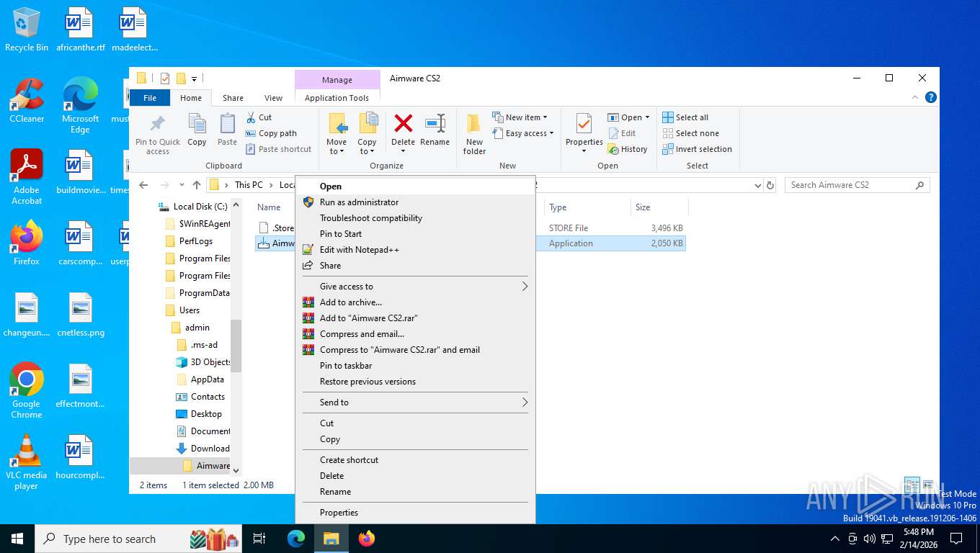This screenshot has height=553, width=980.
Task: Select Open in context menu
Action: pyautogui.click(x=415, y=186)
